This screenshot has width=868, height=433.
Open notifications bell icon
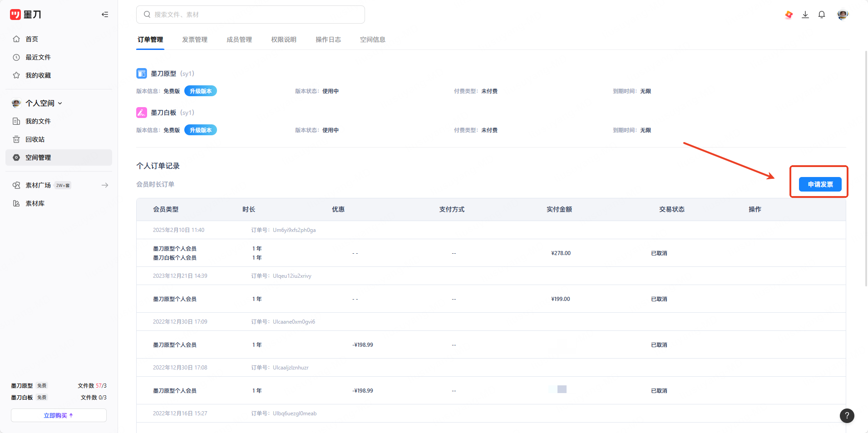(x=822, y=15)
